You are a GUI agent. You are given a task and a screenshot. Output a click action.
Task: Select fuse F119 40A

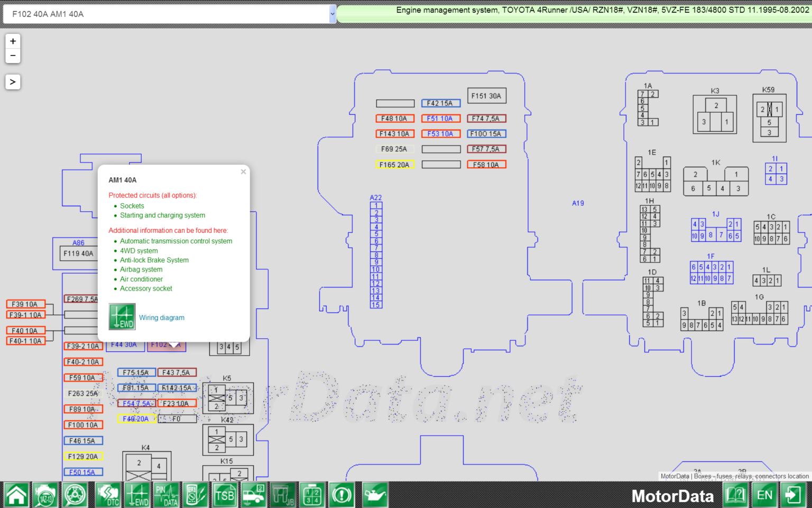coord(79,253)
